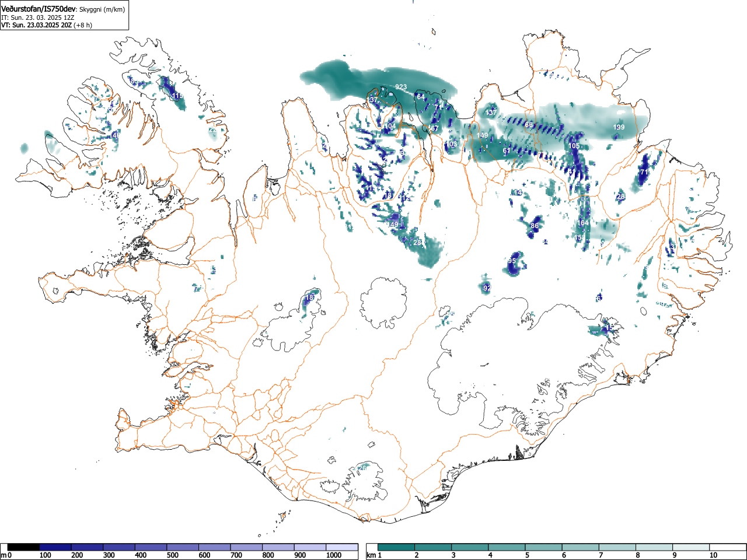This screenshot has width=747, height=560.
Task: Click the 400–500 m legend color block
Action: point(151,547)
